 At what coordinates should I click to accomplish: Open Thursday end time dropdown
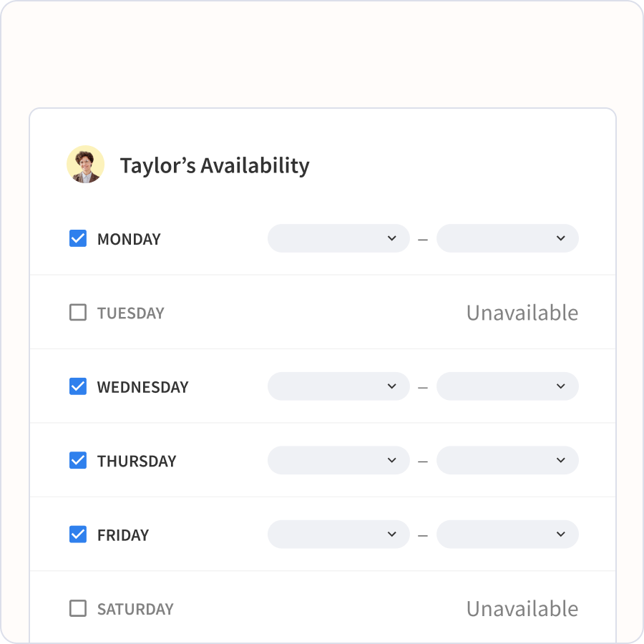tap(507, 461)
